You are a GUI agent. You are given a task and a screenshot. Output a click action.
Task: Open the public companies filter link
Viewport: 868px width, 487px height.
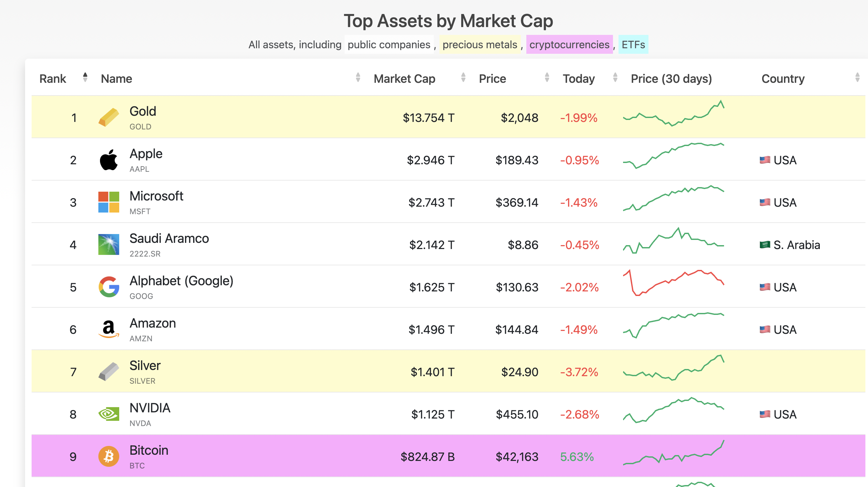tap(389, 45)
